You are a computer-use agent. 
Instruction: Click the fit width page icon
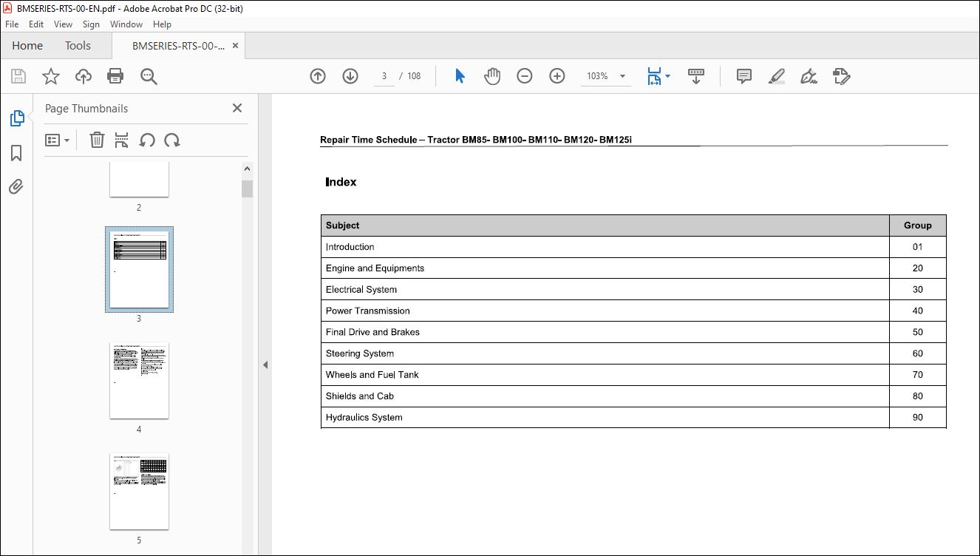(654, 76)
